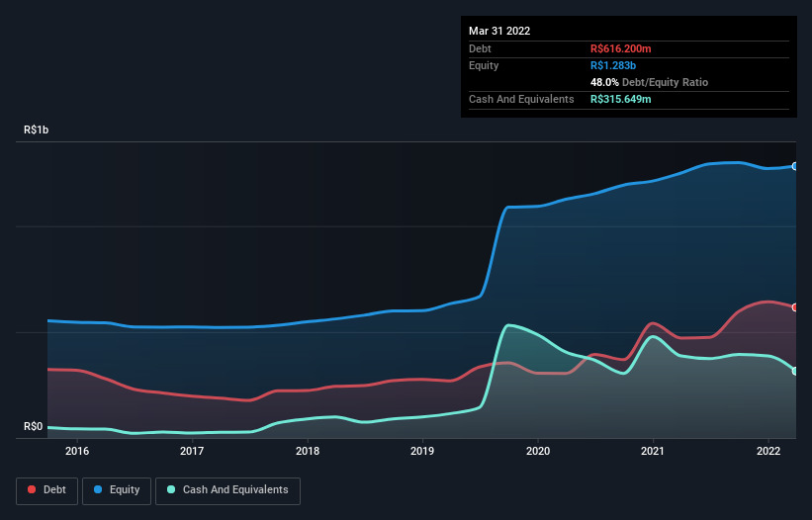The width and height of the screenshot is (812, 520).
Task: Click the Mar 31 2022 tooltip date
Action: (499, 31)
